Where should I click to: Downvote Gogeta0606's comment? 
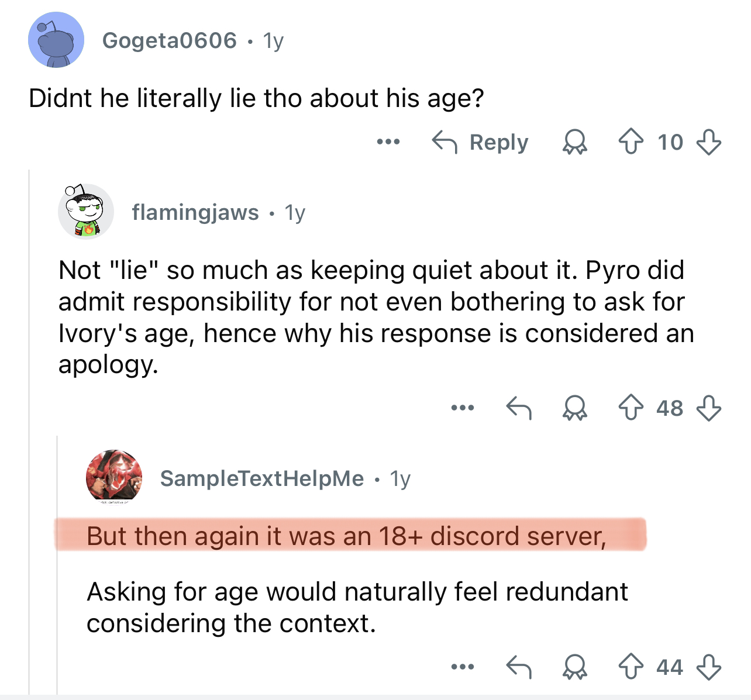pyautogui.click(x=708, y=142)
